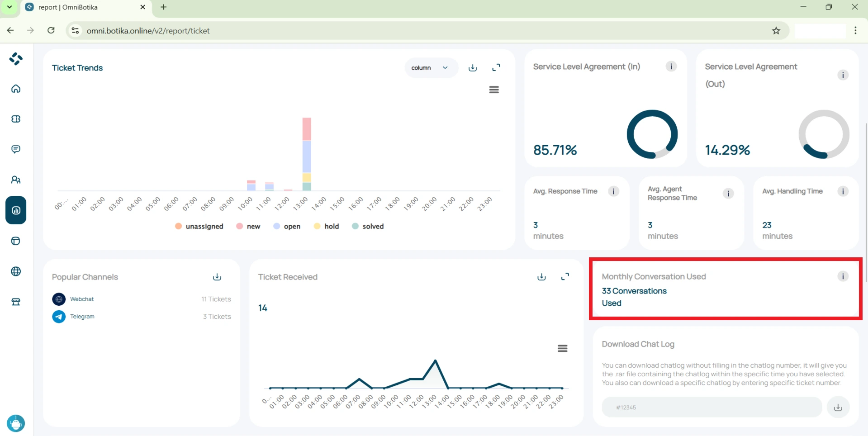The height and width of the screenshot is (436, 868).
Task: Click the '23 minutes' handling time value
Action: 777,231
